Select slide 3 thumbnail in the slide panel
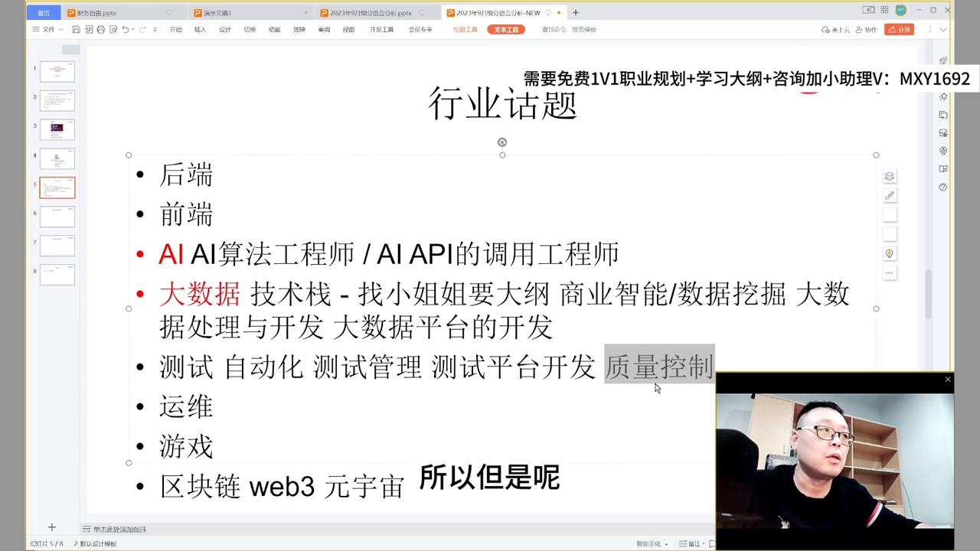 coord(56,129)
